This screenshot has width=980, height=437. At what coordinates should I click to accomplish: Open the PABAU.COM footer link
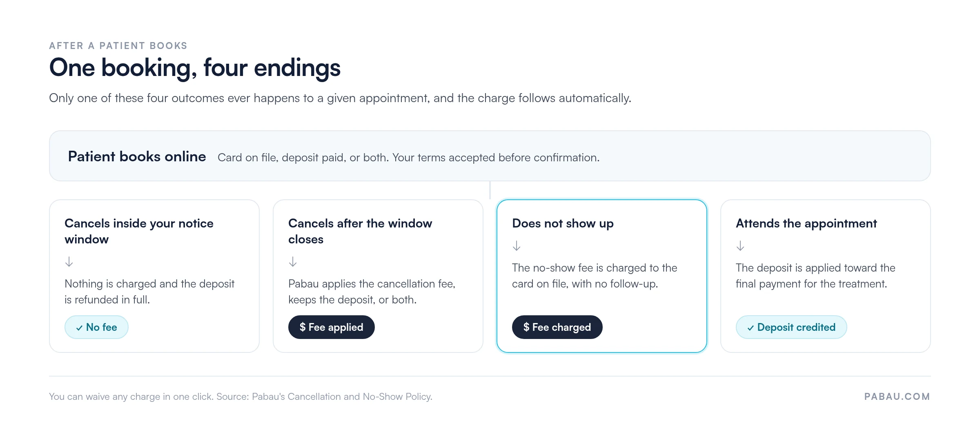[x=897, y=397]
